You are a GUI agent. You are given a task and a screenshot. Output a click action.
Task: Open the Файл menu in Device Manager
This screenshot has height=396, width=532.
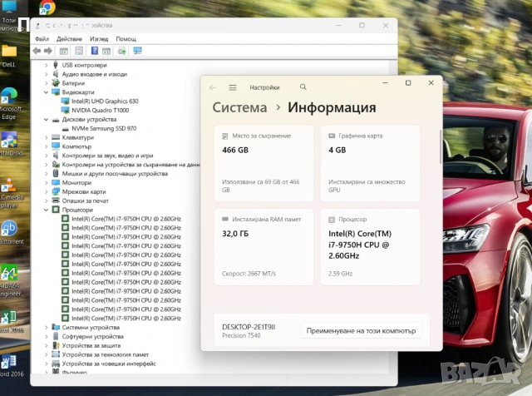tap(42, 39)
